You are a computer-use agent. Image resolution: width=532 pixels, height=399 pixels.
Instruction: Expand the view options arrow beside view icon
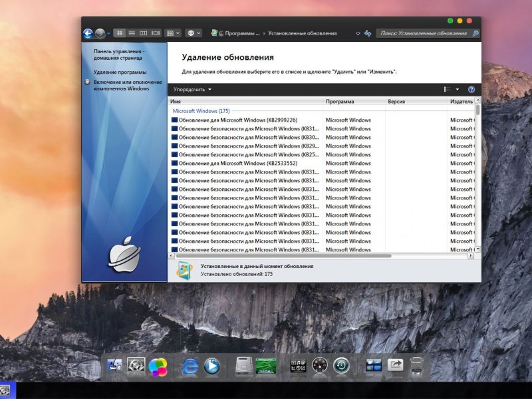(458, 89)
